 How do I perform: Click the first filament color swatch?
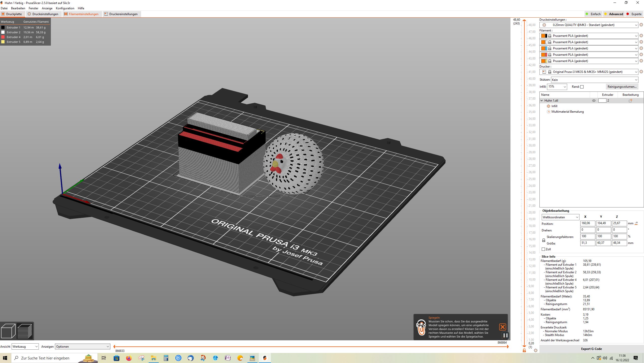click(544, 36)
